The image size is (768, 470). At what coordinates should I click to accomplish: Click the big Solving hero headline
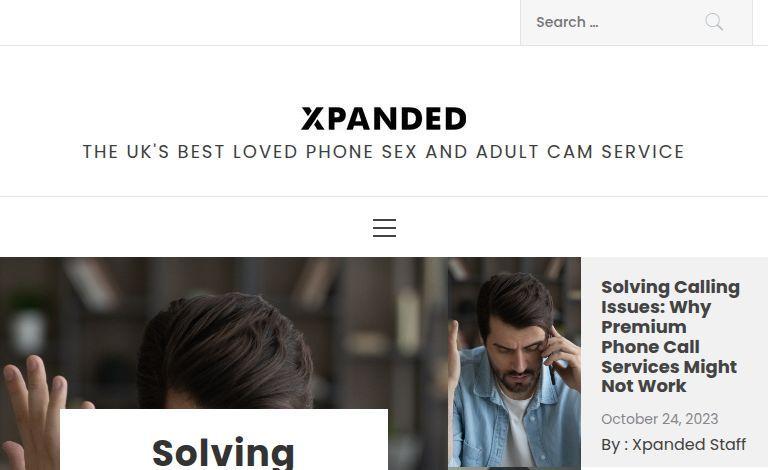point(223,452)
